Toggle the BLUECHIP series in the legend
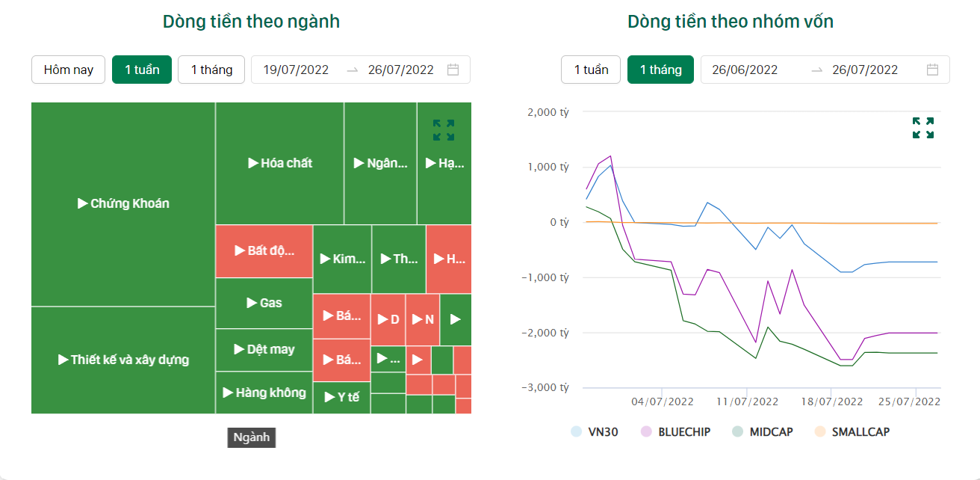 click(x=674, y=431)
